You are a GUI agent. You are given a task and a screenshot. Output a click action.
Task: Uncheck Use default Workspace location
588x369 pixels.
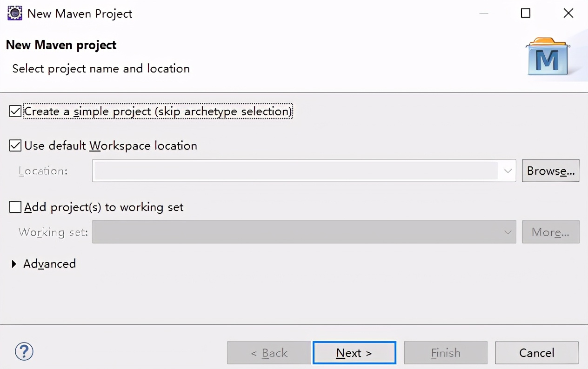pyautogui.click(x=15, y=145)
